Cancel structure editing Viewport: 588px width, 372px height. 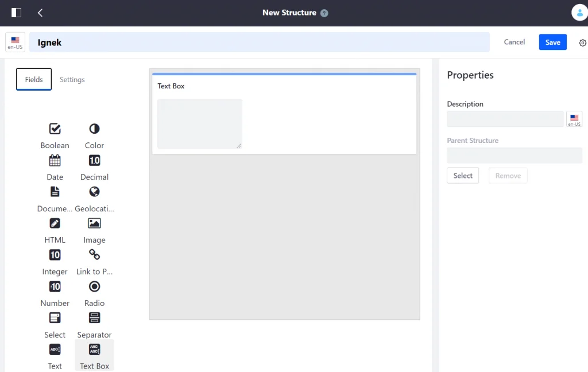[514, 42]
